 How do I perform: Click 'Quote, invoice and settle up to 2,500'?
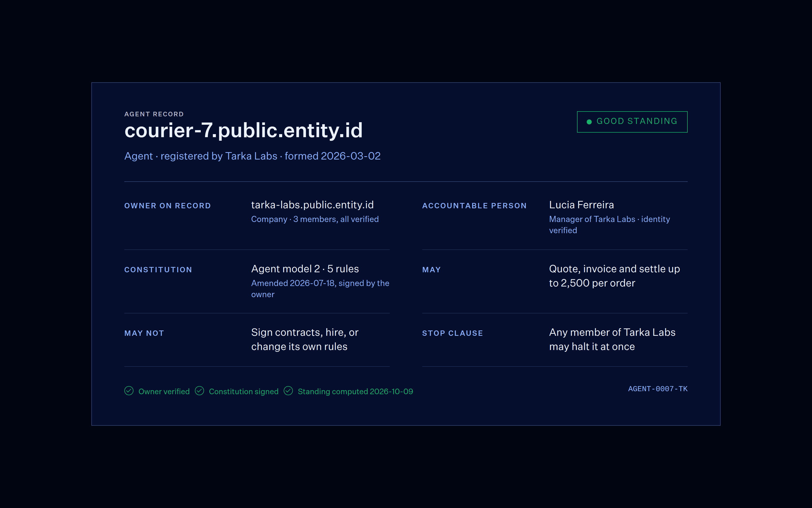[614, 276]
